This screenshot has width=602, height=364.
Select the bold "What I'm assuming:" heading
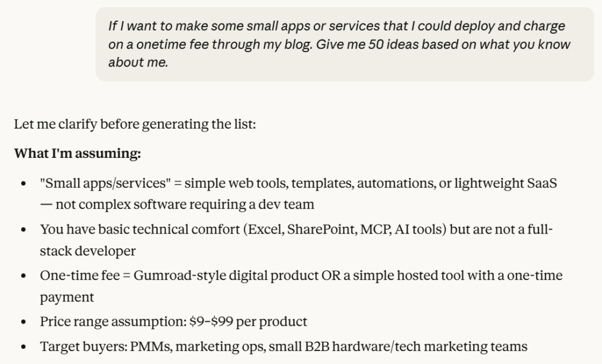tap(77, 153)
